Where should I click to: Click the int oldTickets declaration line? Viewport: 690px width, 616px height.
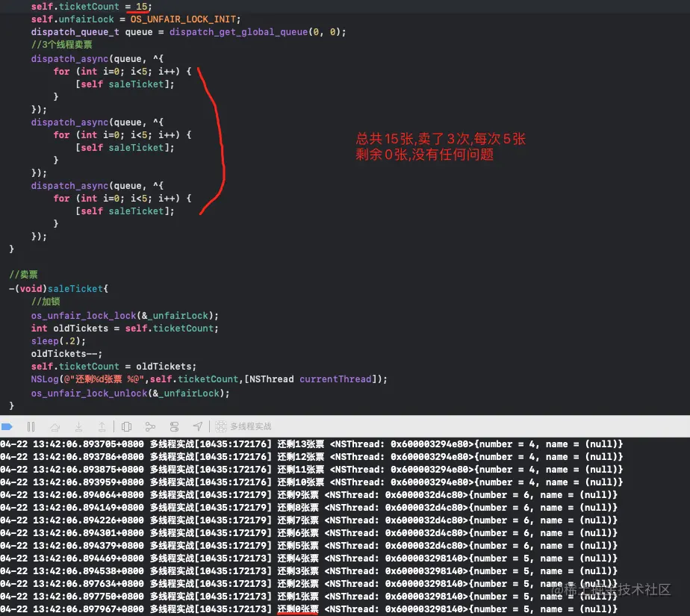click(125, 329)
